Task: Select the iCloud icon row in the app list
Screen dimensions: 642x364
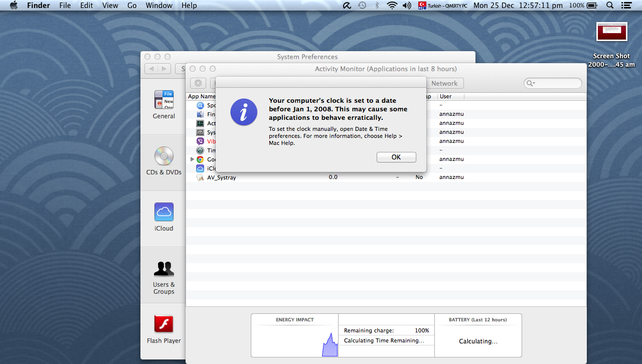Action: [200, 168]
